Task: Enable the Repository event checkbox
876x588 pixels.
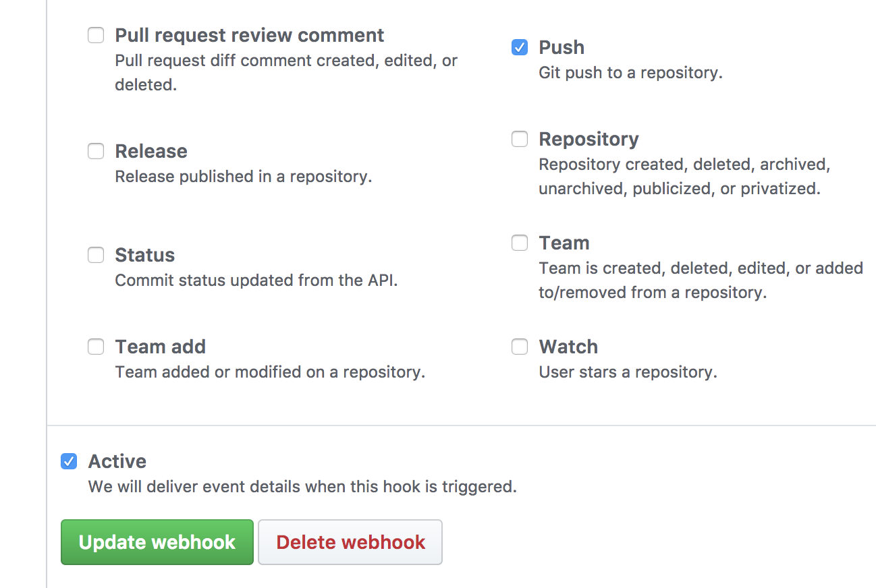Action: click(519, 138)
